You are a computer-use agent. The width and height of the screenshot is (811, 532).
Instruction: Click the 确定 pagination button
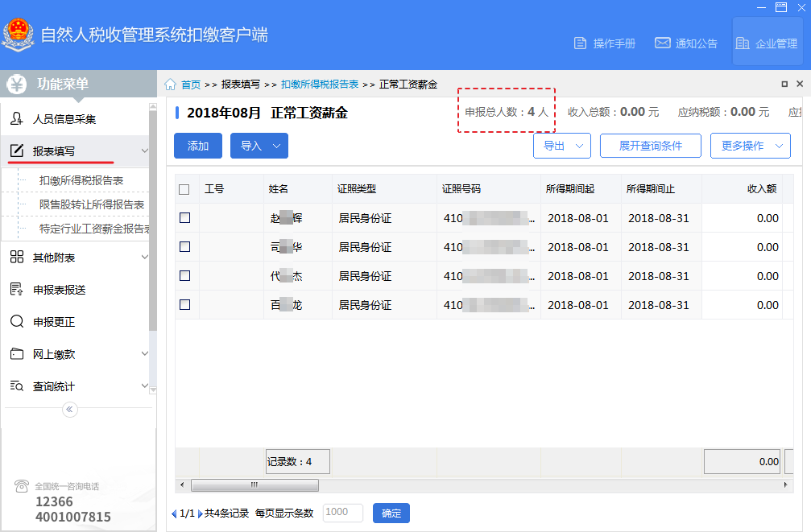pos(391,513)
